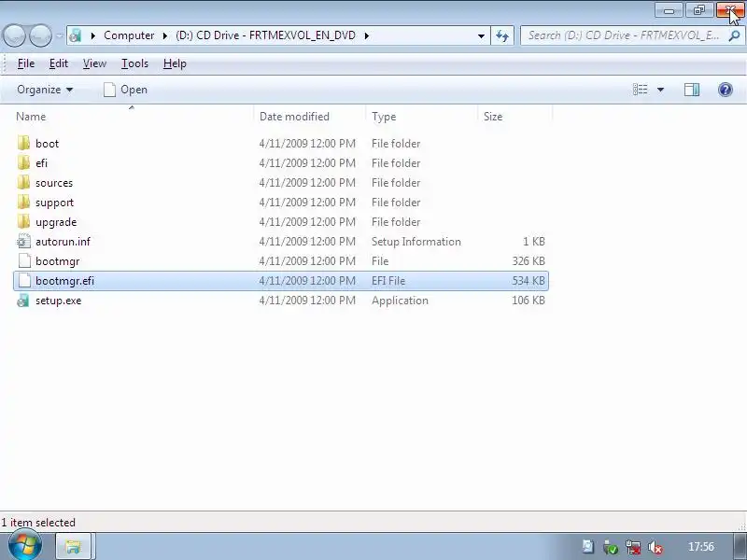
Task: Select Computer in the address path
Action: [129, 35]
